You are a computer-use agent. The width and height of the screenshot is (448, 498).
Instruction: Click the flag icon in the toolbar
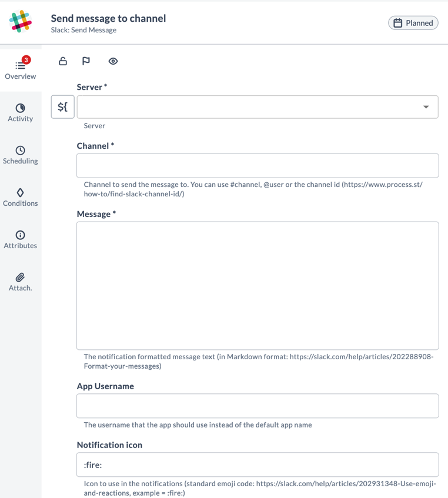[86, 61]
